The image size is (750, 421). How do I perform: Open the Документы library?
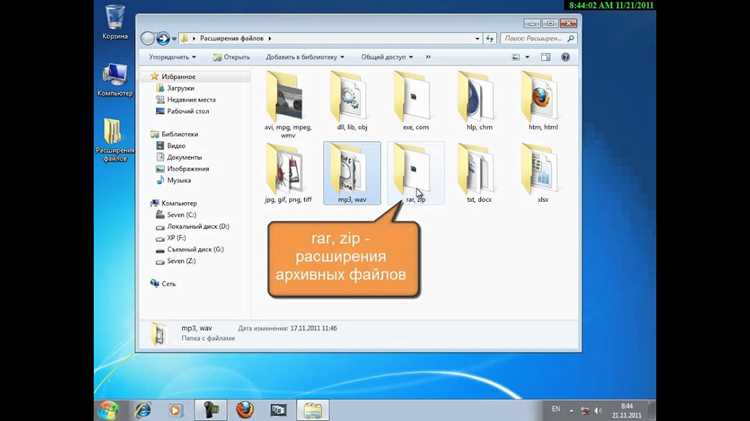pyautogui.click(x=184, y=157)
